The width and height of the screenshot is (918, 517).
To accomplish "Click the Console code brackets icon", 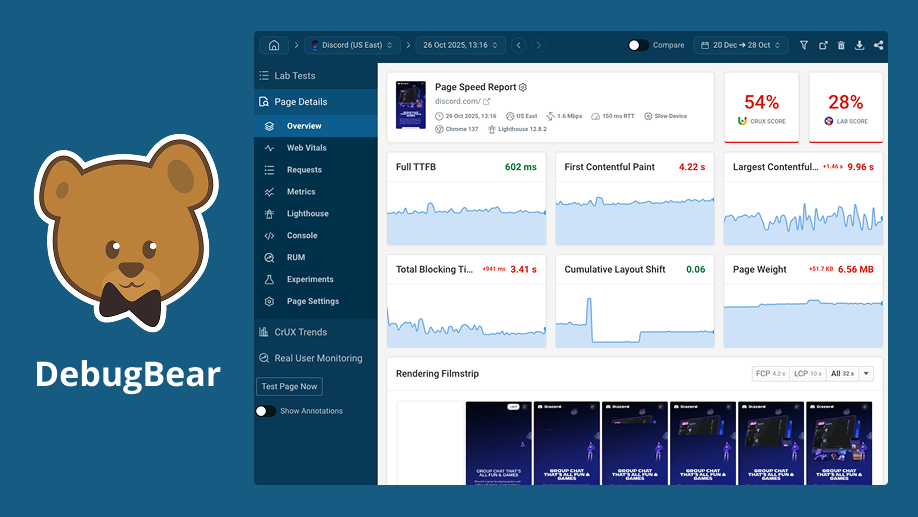I will tap(269, 236).
